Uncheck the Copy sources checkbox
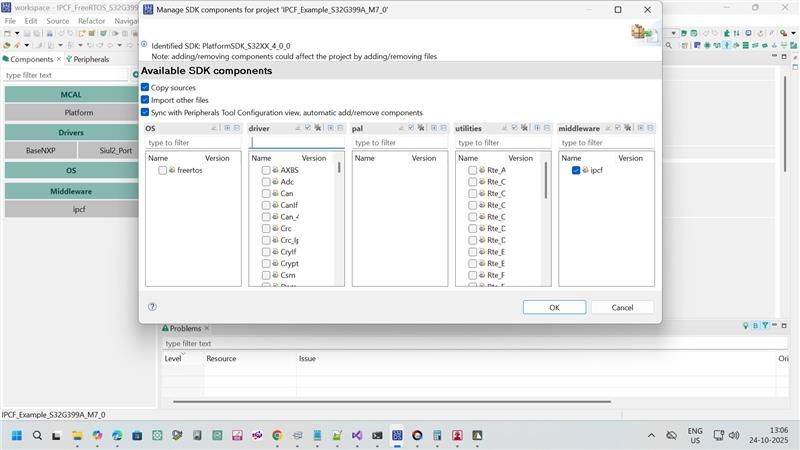The height and width of the screenshot is (450, 800). tap(145, 87)
